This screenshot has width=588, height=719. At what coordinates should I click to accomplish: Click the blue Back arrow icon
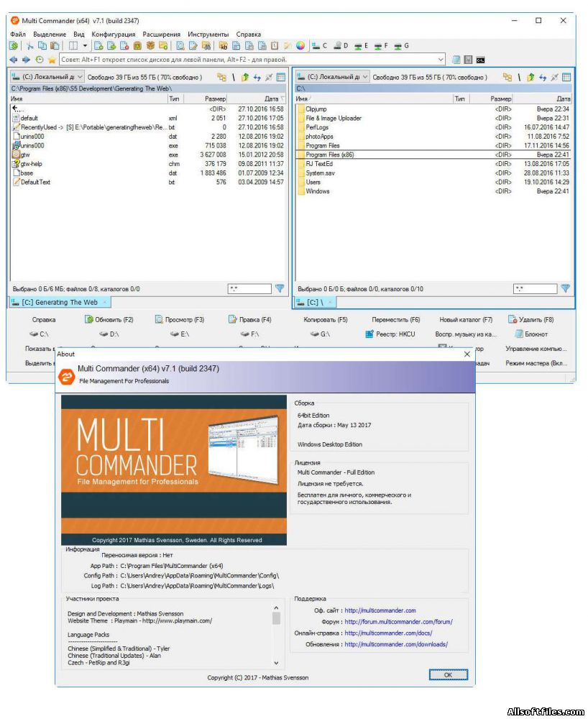tap(13, 60)
